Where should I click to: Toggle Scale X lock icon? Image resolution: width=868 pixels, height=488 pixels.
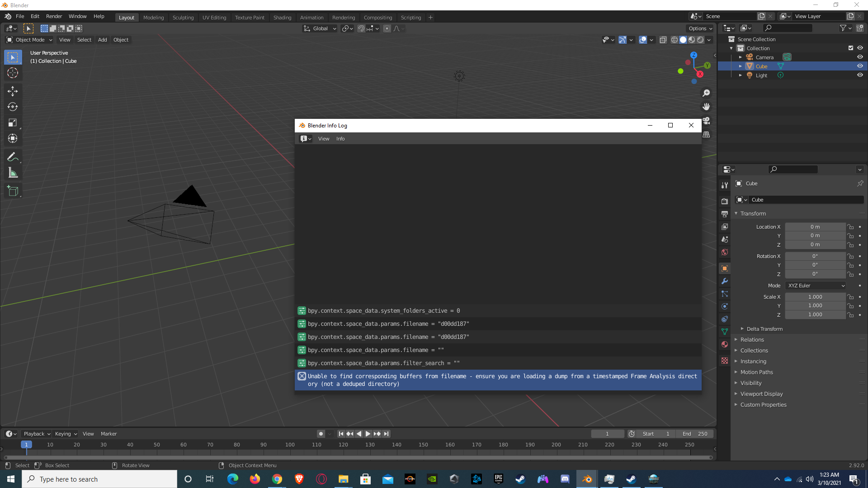(850, 297)
